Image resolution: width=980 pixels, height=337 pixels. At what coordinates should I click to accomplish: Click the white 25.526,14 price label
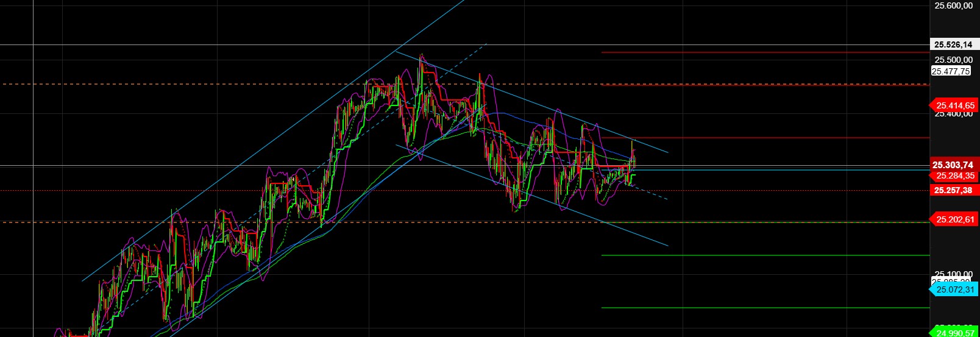pos(954,44)
